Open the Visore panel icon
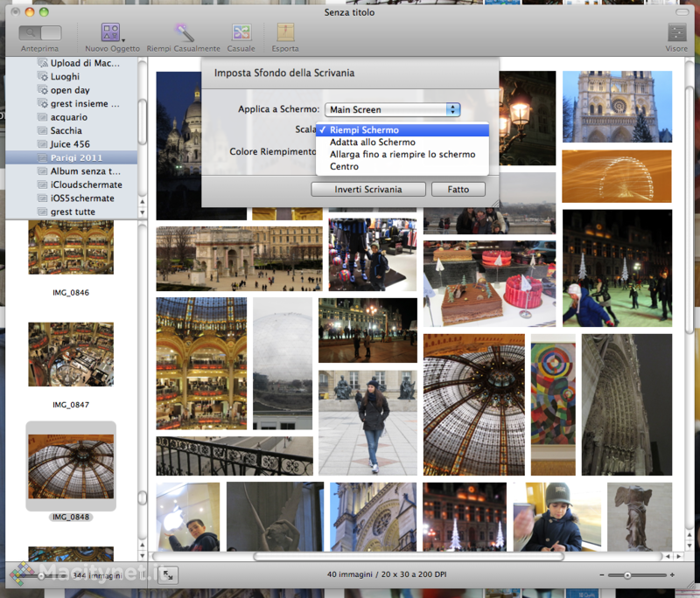 point(676,33)
